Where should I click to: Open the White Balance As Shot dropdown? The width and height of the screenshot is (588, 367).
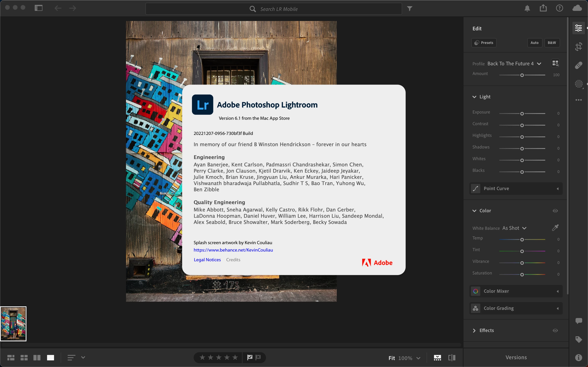(x=514, y=228)
